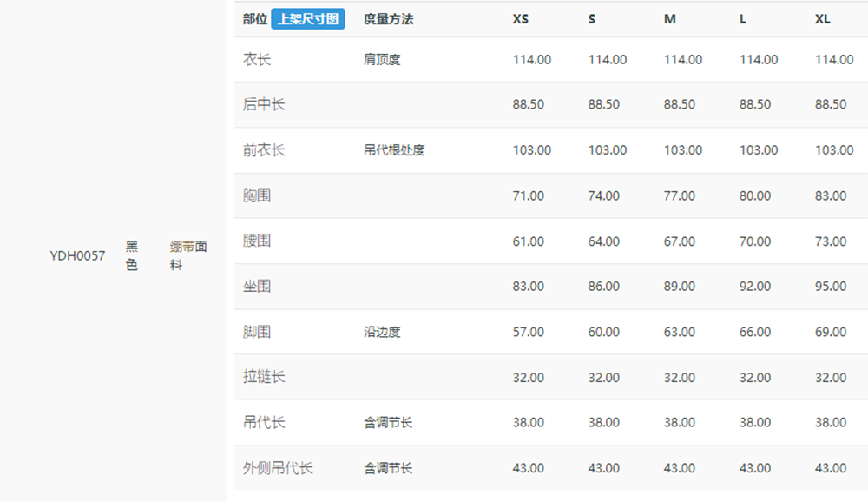Click 含调节长 in the 外侧吊代长 row
This screenshot has height=502, width=868.
pyautogui.click(x=388, y=468)
